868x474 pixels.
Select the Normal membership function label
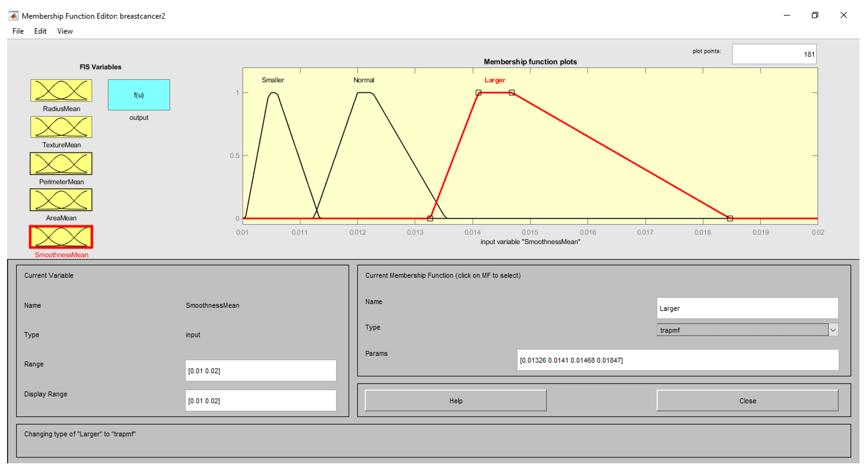(364, 80)
